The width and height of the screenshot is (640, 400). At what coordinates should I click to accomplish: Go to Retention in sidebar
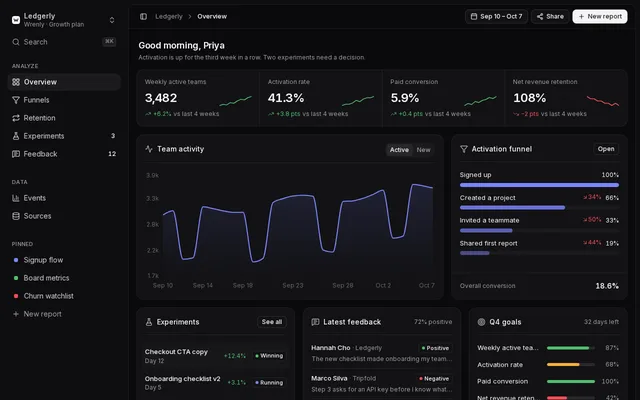64,118
